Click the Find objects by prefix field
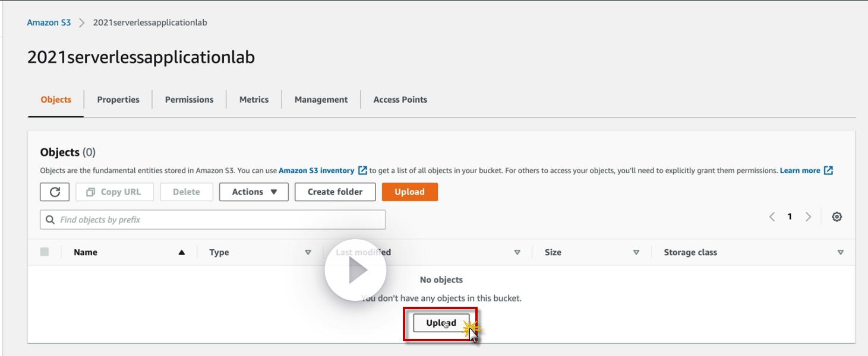This screenshot has height=356, width=868. click(x=213, y=220)
